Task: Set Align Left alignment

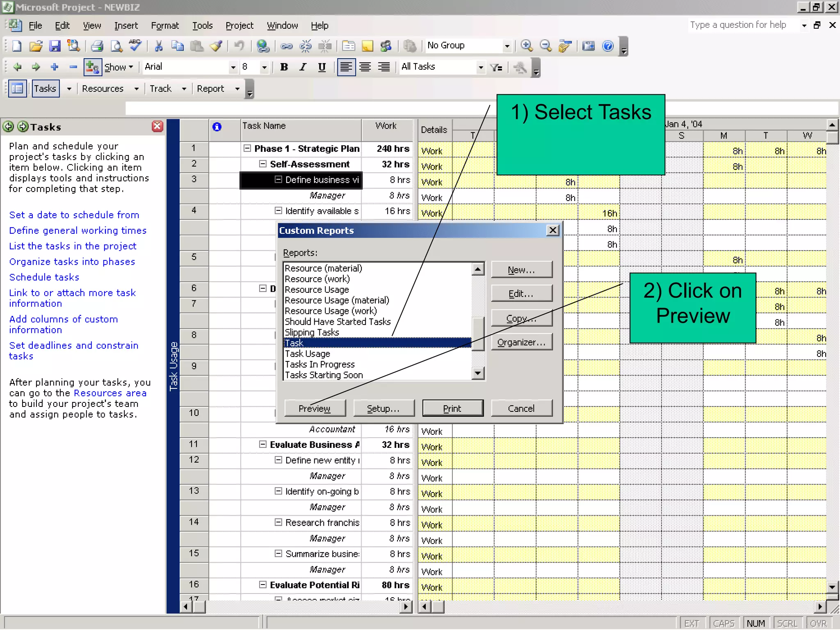Action: [346, 67]
